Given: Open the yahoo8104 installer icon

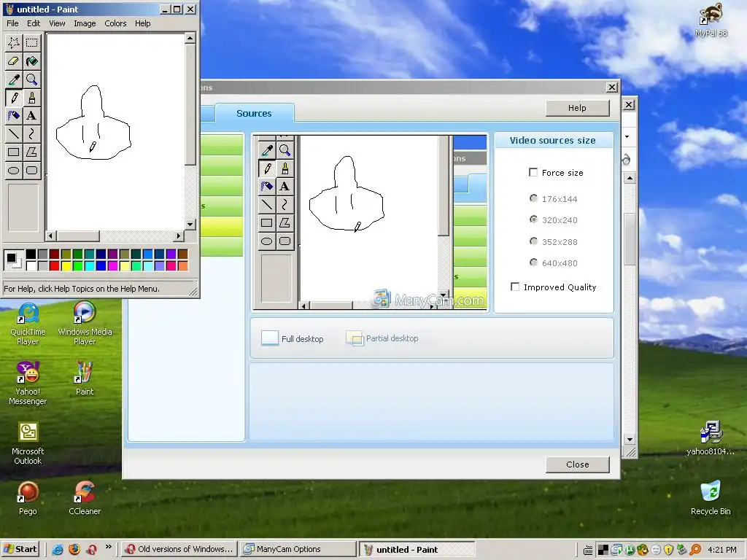Looking at the screenshot, I should [711, 438].
